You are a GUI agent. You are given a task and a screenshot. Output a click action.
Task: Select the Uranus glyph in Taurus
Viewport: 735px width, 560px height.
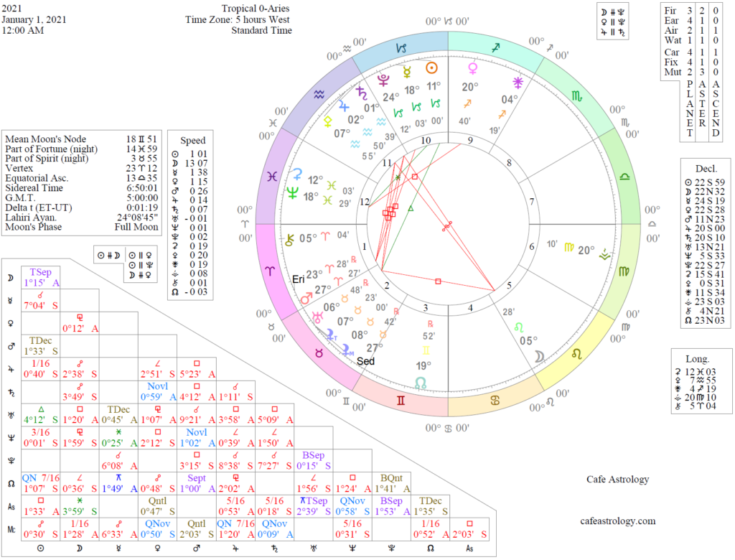317,317
